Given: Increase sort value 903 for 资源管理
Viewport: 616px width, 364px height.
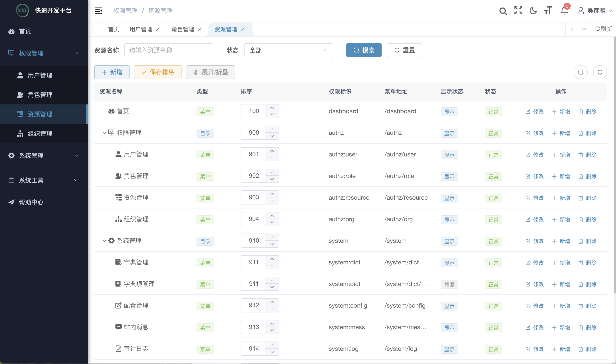Looking at the screenshot, I should pos(272,194).
